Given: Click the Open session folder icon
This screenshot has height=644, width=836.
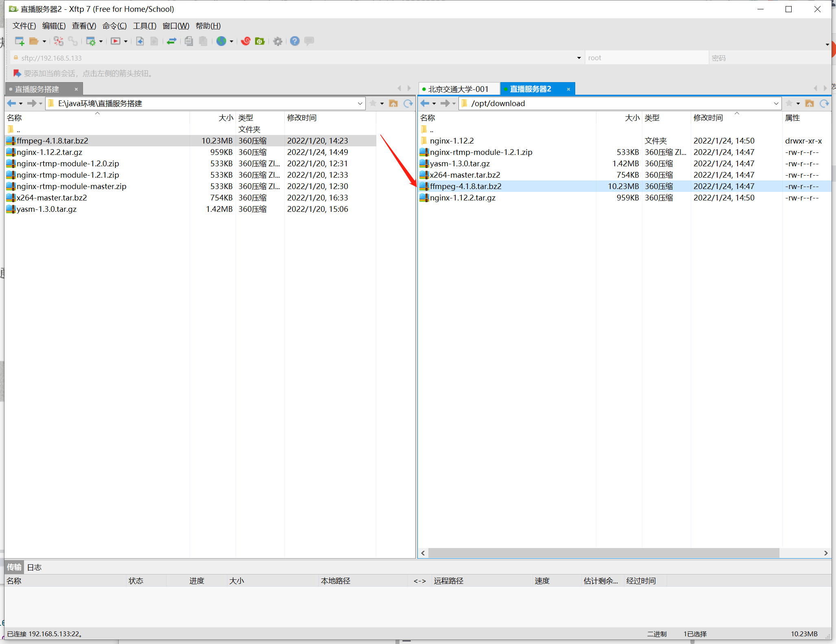Looking at the screenshot, I should 34,41.
